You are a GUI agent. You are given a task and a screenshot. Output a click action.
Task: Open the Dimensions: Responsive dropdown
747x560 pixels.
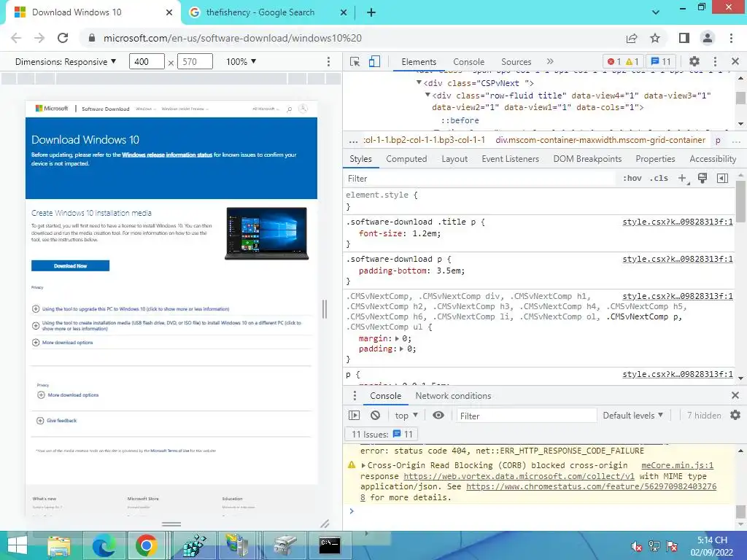[66, 61]
